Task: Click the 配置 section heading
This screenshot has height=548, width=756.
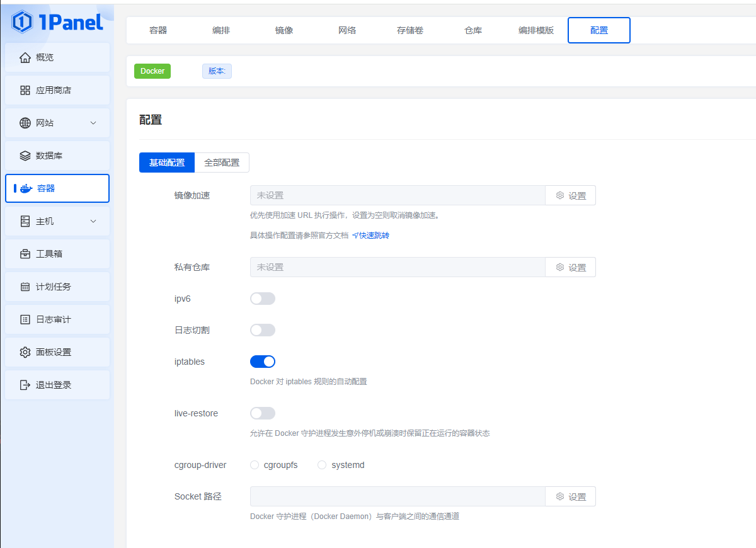Action: [x=151, y=120]
